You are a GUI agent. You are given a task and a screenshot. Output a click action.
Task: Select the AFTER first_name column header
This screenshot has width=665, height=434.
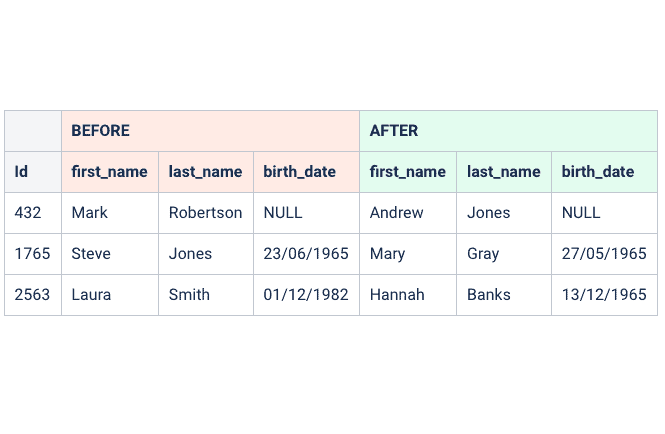click(408, 172)
